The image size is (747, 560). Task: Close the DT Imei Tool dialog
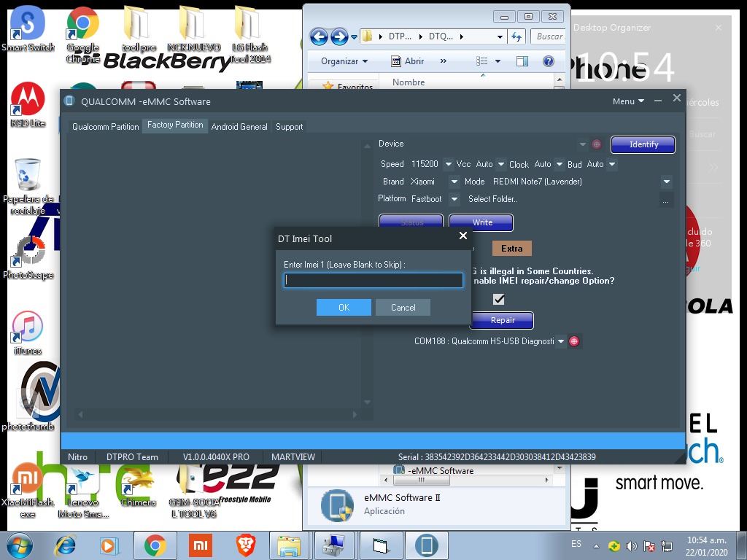462,236
